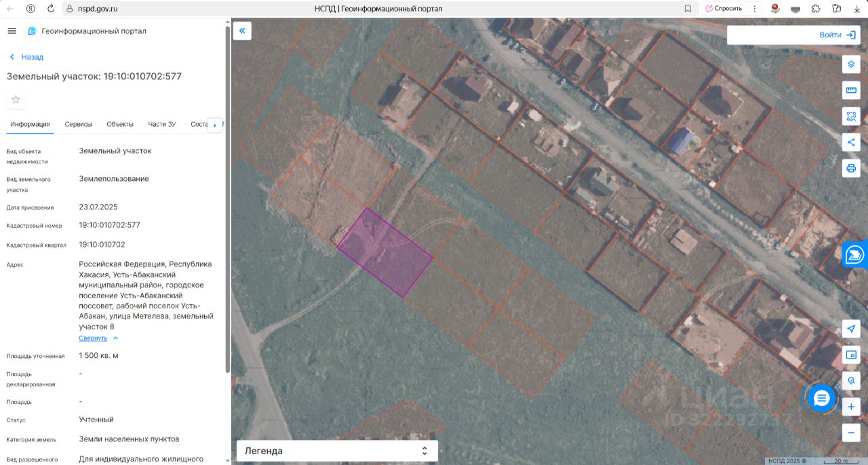This screenshot has height=465, width=868.
Task: Select the Землепользование value
Action: (114, 179)
